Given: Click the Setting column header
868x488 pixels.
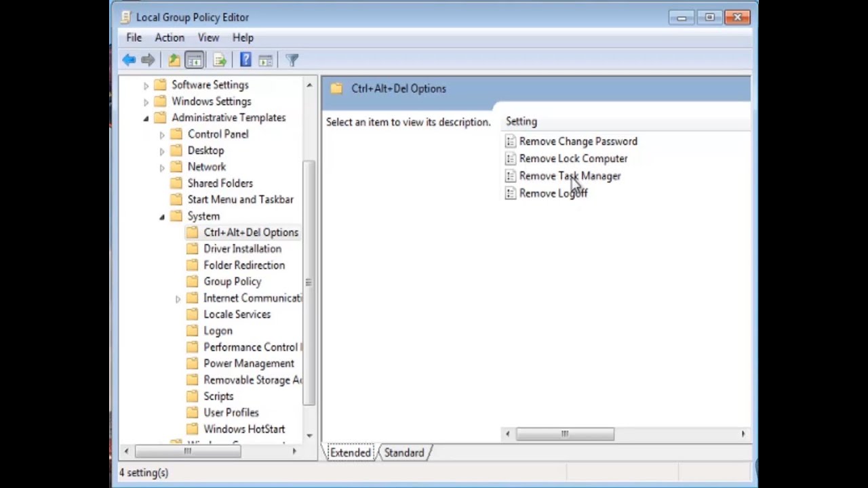Looking at the screenshot, I should point(521,121).
